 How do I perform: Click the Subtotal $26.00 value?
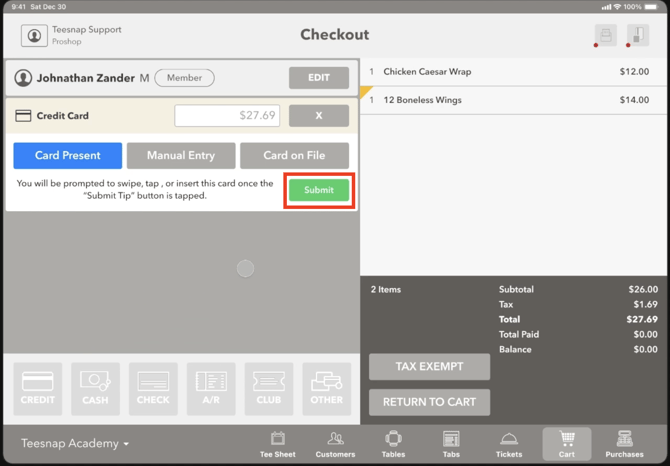[643, 290]
